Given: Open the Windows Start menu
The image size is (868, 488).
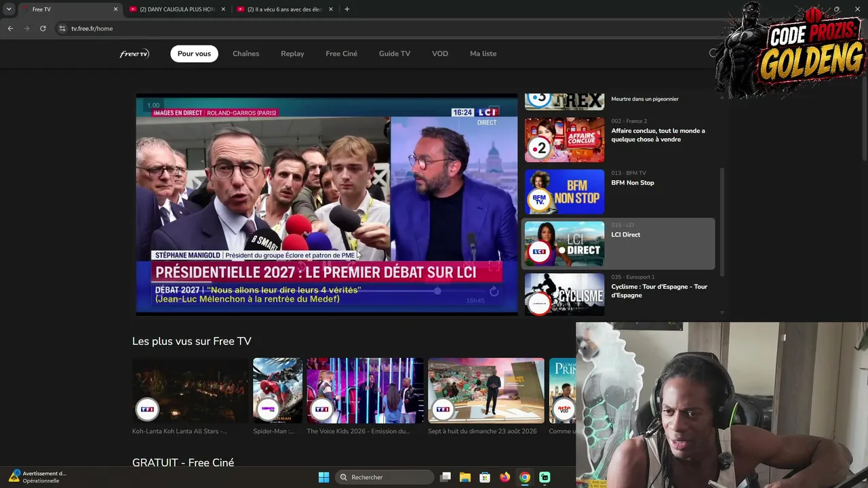Looking at the screenshot, I should pos(324,477).
